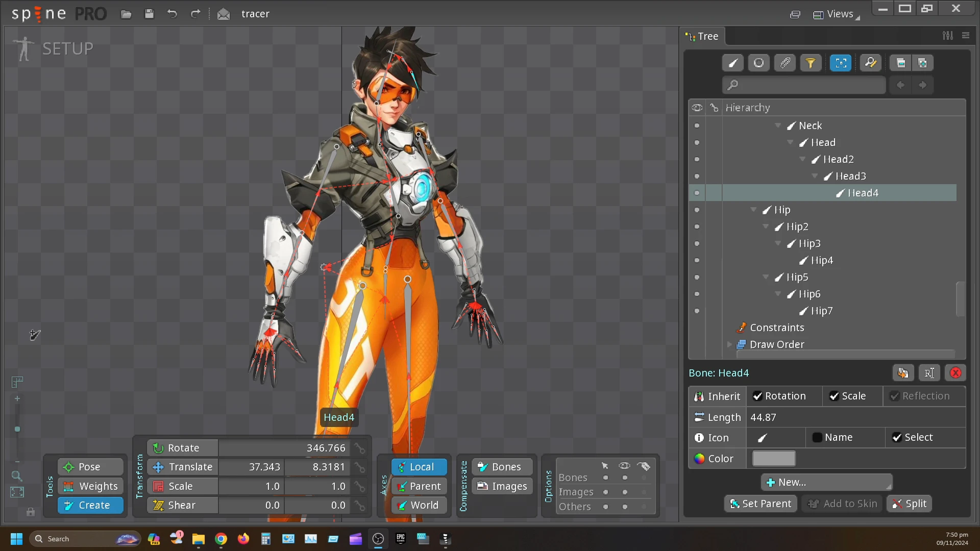The height and width of the screenshot is (551, 980).
Task: Activate the Weights tool
Action: click(90, 486)
